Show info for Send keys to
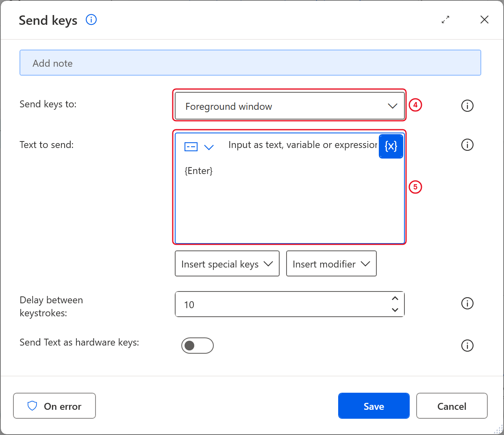Viewport: 504px width, 435px height. click(x=467, y=106)
